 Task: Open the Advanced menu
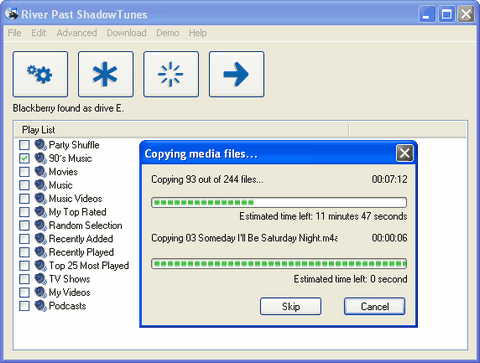tap(77, 33)
